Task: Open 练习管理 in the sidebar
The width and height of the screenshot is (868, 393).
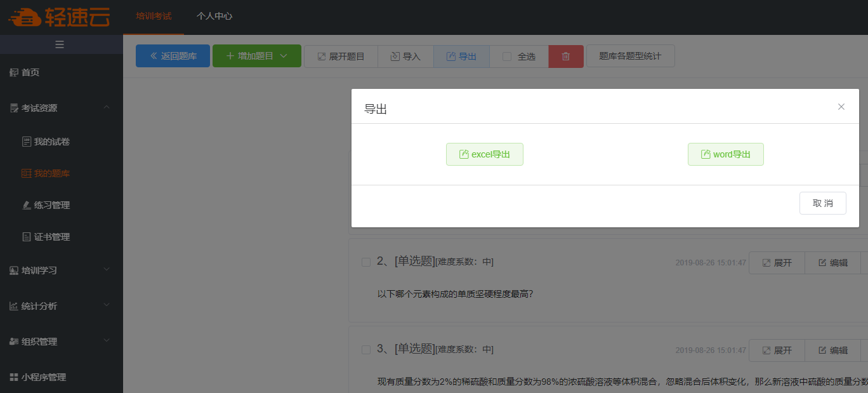Action: (51, 205)
